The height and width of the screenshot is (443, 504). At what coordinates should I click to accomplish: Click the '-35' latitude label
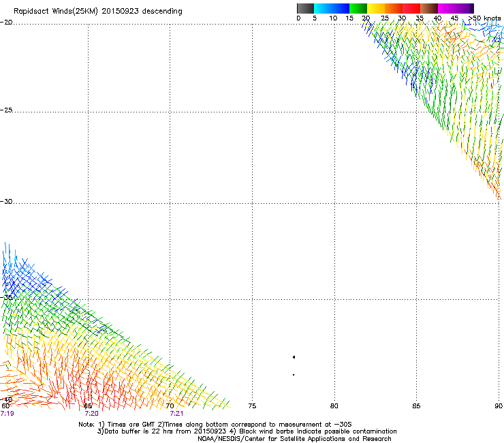6,297
